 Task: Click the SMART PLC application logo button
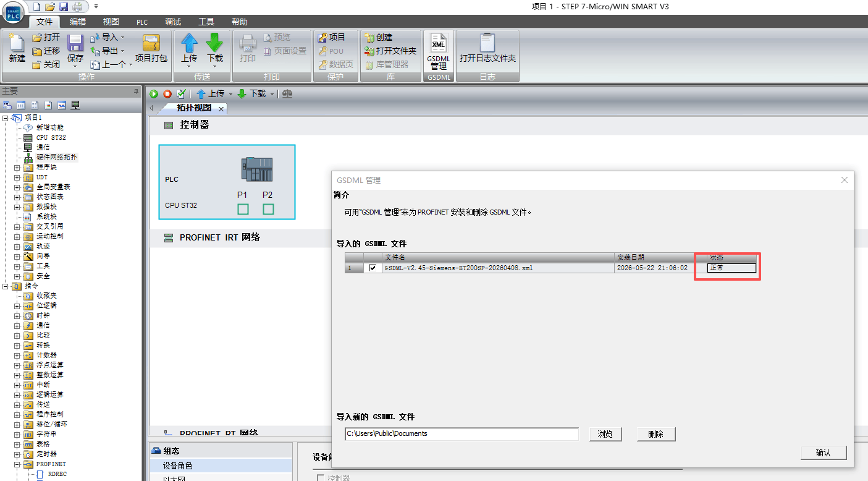coord(13,12)
